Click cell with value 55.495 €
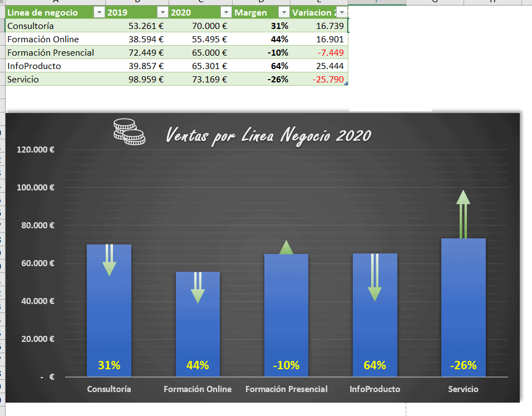 tap(200, 39)
